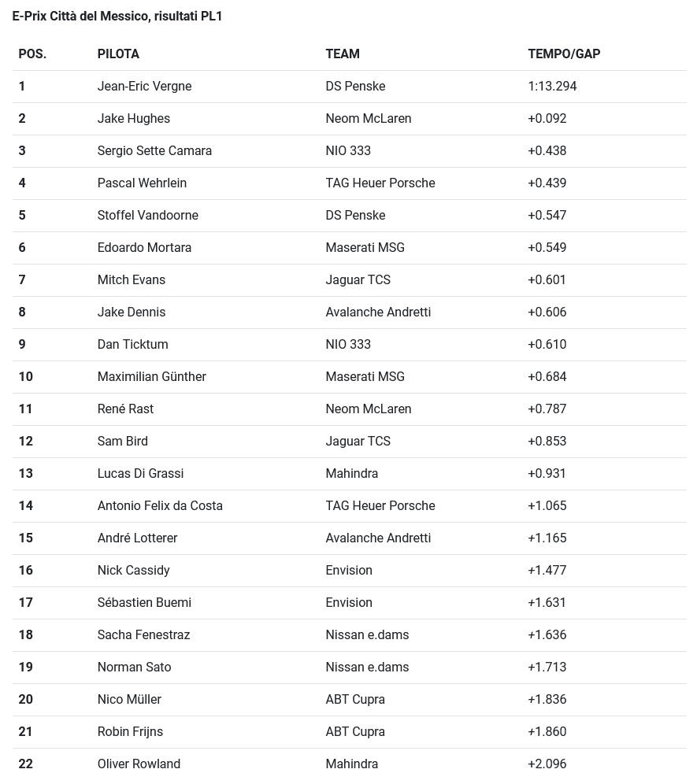
Task: Select Maximilian Günther's name
Action: coord(152,377)
